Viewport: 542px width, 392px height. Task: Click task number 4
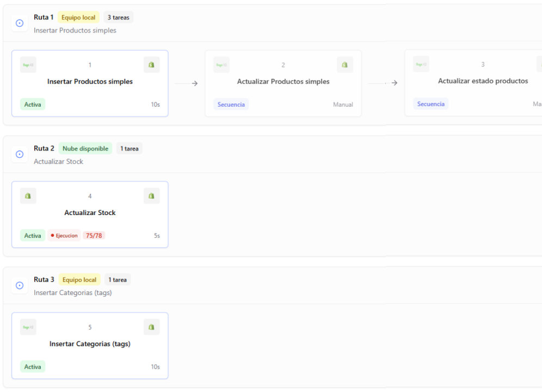point(90,196)
